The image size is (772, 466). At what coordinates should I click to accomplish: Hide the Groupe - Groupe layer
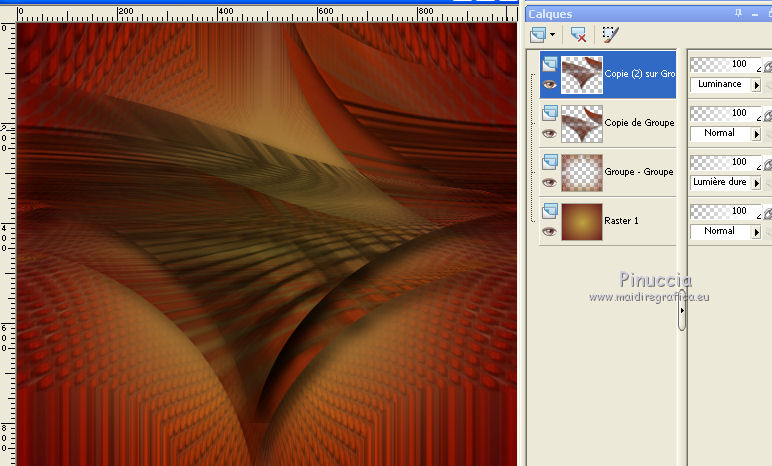(x=549, y=182)
